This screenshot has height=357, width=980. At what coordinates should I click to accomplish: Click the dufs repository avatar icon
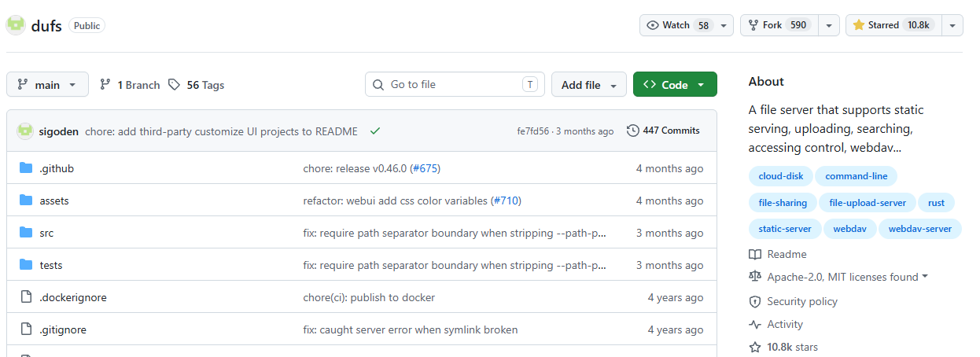[x=16, y=25]
